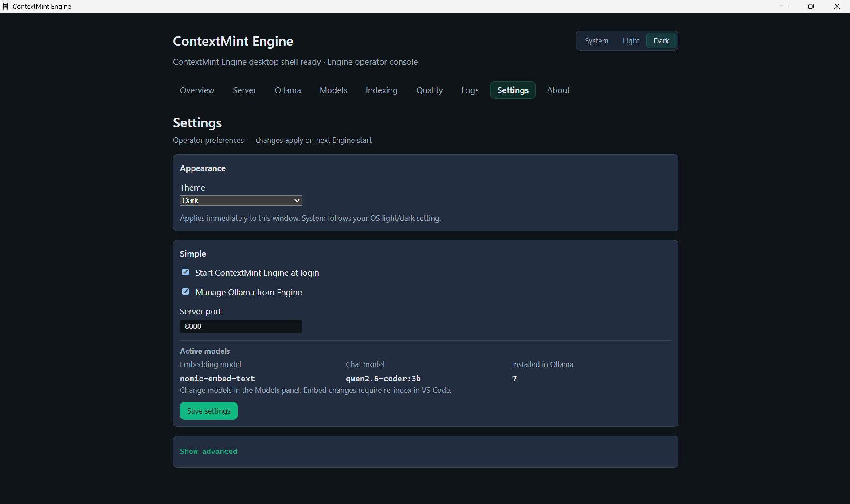Click the qwen2.5-coder:3b chat model value
This screenshot has width=850, height=504.
click(383, 379)
